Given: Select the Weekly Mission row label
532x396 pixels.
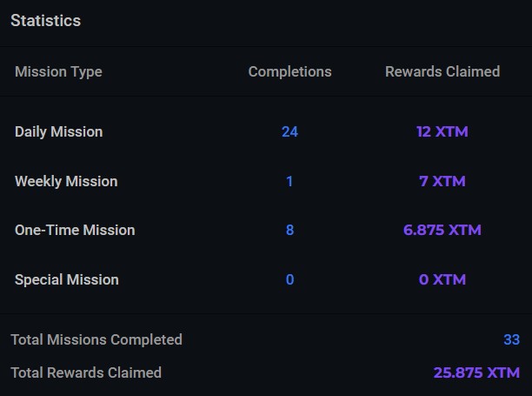Looking at the screenshot, I should pyautogui.click(x=66, y=181).
